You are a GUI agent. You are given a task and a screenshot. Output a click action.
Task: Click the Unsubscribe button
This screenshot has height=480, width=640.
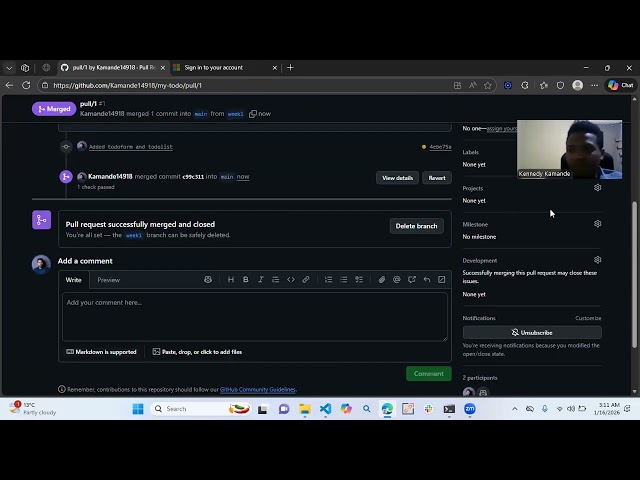pos(532,333)
